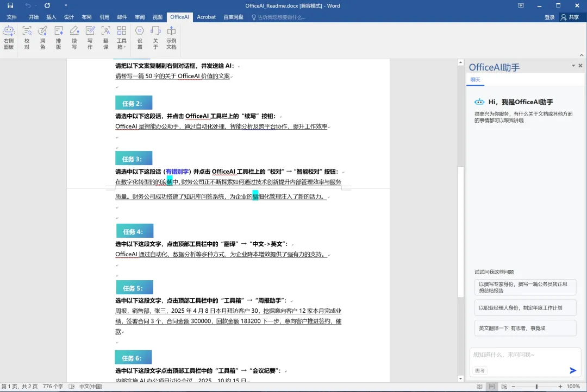587x392 pixels.
Task: Open the 示例文档 sample document
Action: [171, 37]
